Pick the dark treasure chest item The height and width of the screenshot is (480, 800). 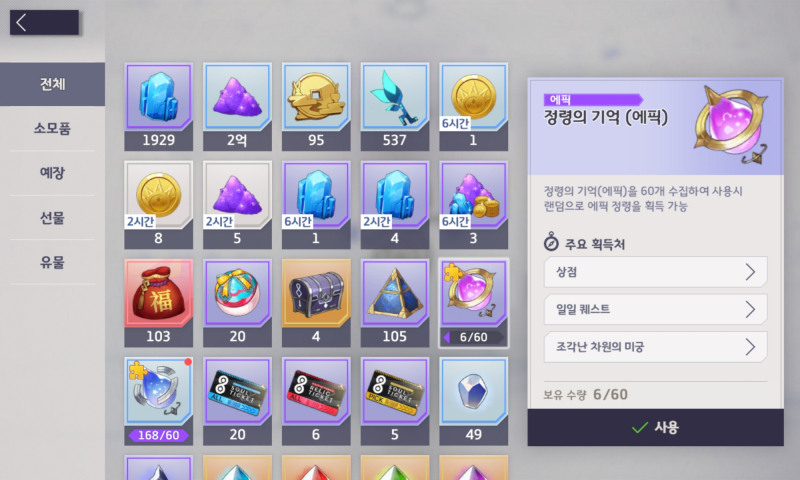point(316,303)
